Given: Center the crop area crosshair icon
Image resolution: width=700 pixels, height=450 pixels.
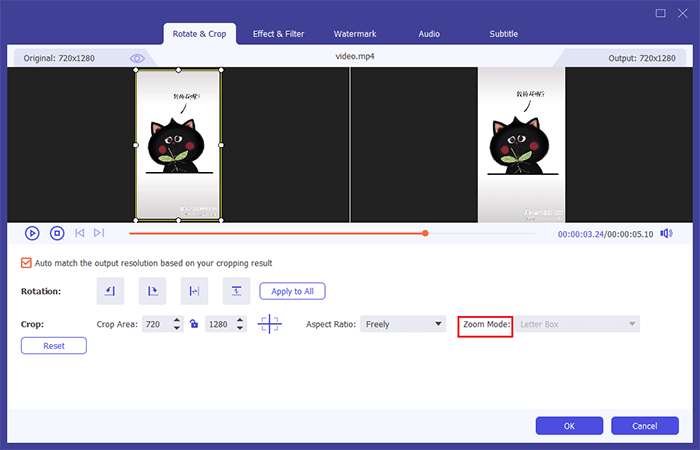Looking at the screenshot, I should pyautogui.click(x=270, y=324).
